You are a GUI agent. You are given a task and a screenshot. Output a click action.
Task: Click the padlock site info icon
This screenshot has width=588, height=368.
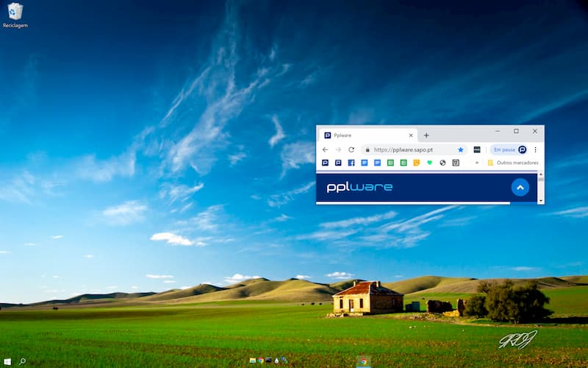click(367, 149)
